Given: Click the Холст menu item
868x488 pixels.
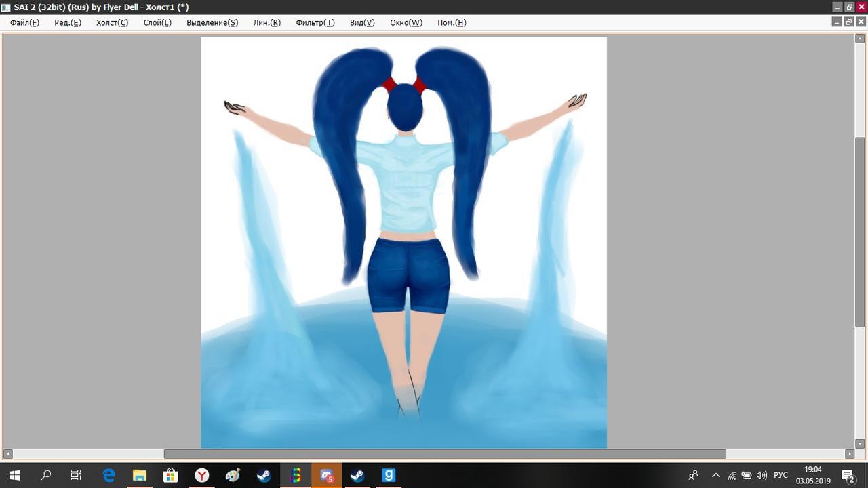Looking at the screenshot, I should (x=112, y=22).
